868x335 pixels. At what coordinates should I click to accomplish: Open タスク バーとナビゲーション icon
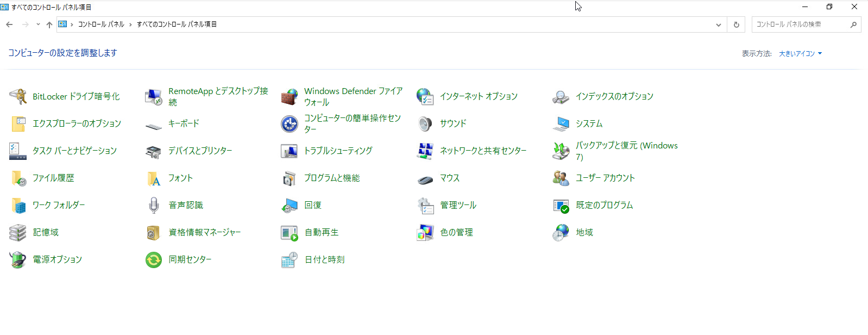[18, 151]
